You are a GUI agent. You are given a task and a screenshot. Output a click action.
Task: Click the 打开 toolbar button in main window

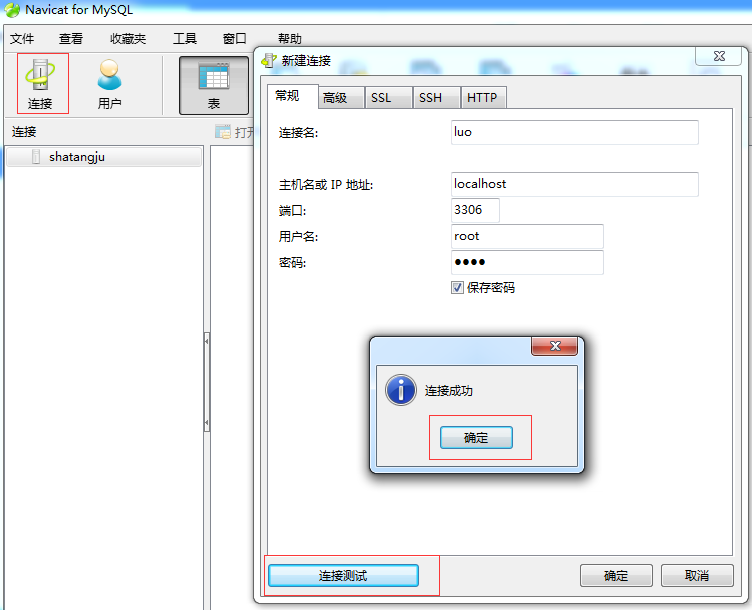tap(235, 132)
